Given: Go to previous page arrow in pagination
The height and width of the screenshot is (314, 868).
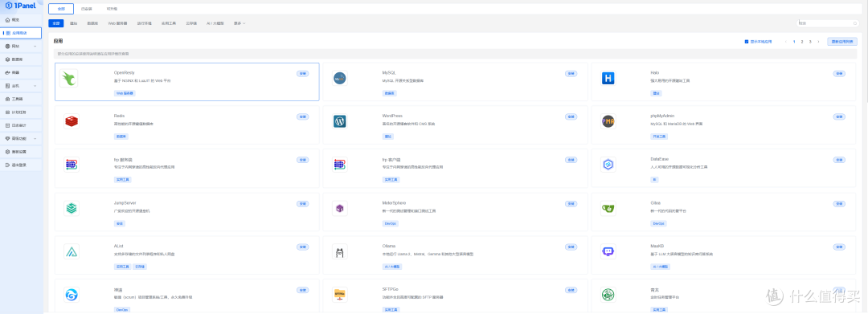Looking at the screenshot, I should pyautogui.click(x=786, y=42).
